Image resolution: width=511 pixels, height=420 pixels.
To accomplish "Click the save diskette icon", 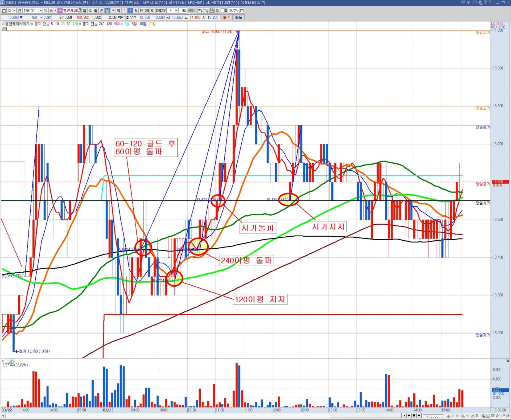I will [212, 11].
